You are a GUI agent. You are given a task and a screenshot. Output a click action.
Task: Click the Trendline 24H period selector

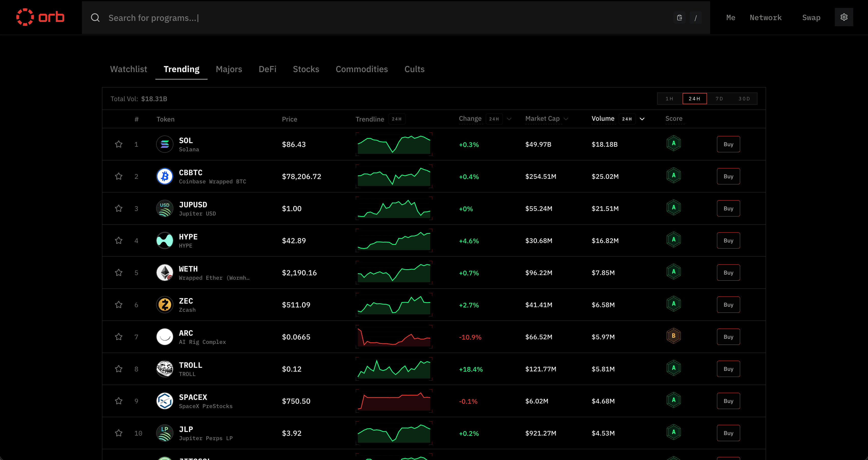click(x=397, y=119)
